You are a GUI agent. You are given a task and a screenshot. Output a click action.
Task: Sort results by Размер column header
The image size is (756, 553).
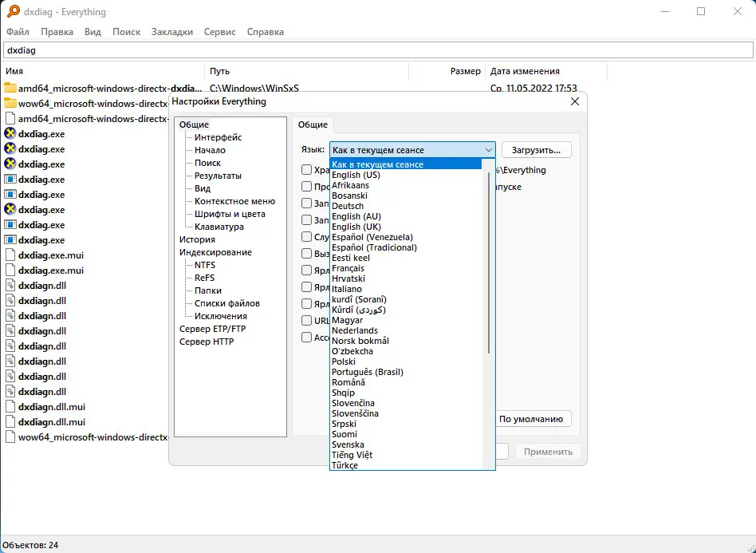click(447, 71)
